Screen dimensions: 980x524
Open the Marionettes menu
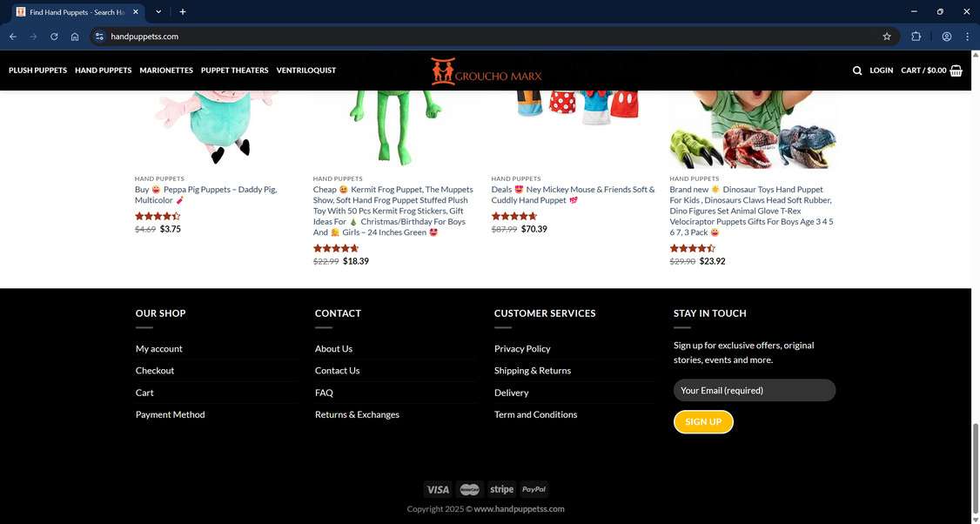point(166,71)
